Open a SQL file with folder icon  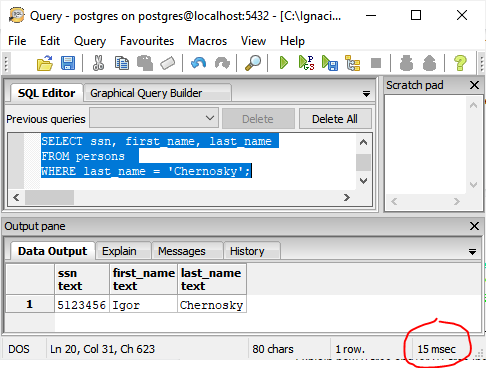pos(45,63)
